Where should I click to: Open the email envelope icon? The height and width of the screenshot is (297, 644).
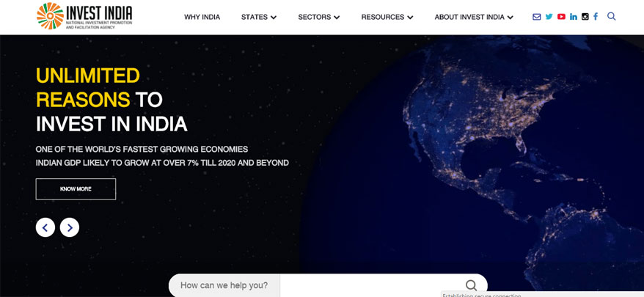point(536,17)
